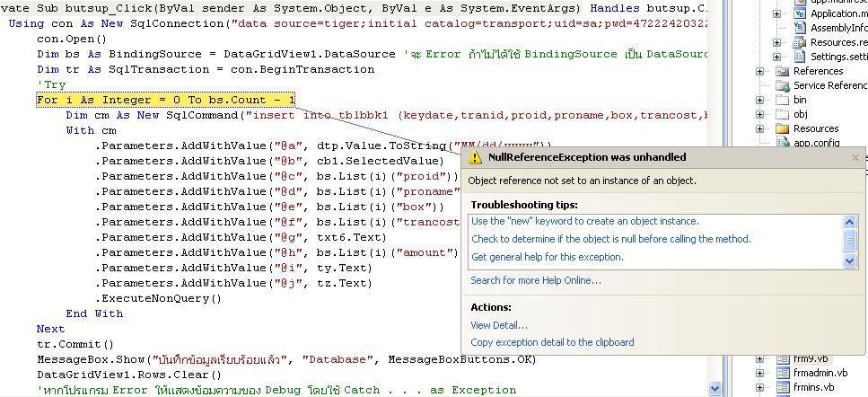Click 'Copy exception detail to the clipboard'
Image resolution: width=868 pixels, height=397 pixels.
(552, 342)
